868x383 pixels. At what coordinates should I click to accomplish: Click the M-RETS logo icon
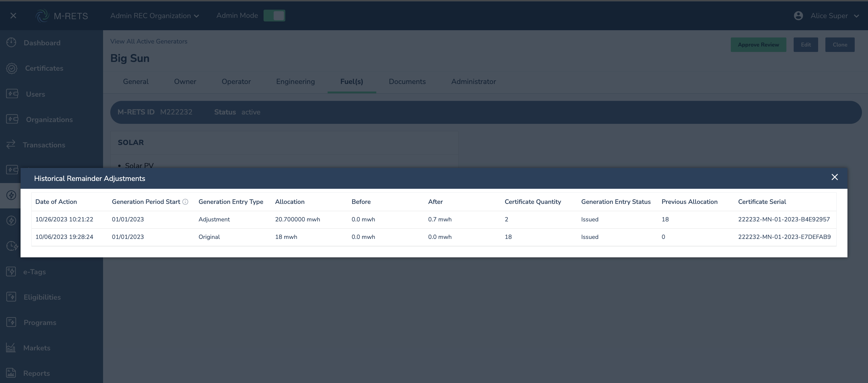point(42,15)
